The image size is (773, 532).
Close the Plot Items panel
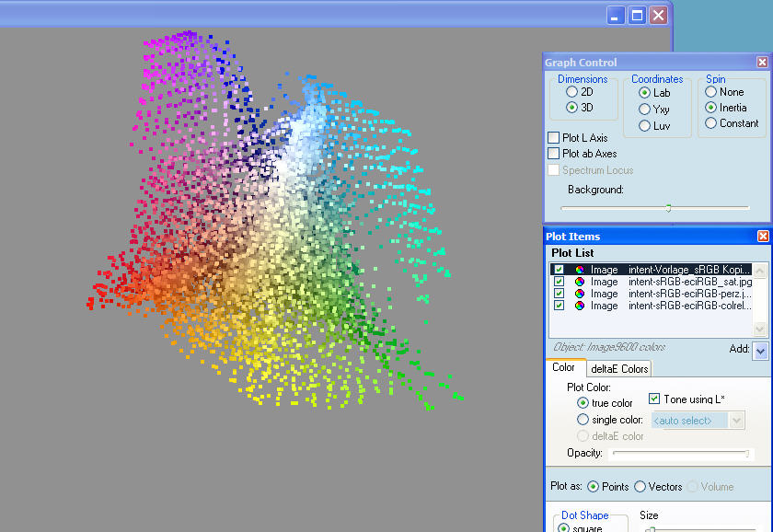(762, 237)
